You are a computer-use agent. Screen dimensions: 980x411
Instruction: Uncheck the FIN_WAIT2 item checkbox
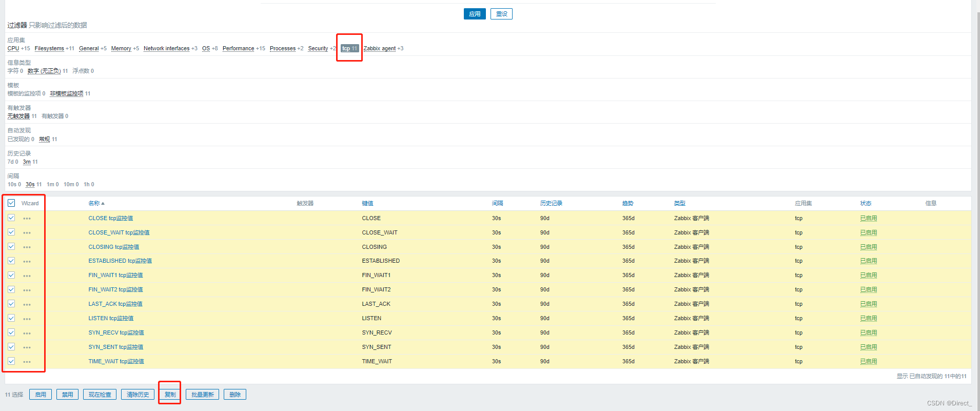click(x=11, y=289)
